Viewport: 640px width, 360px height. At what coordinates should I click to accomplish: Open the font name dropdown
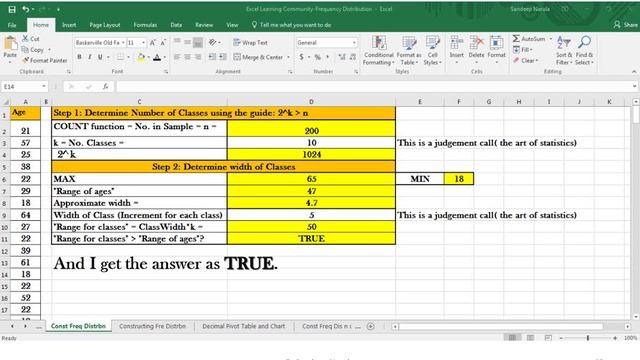coord(123,42)
